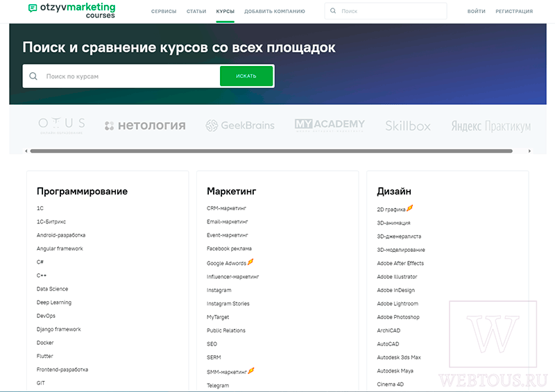Open MyTarget courses link
This screenshot has height=392, width=555.
[218, 317]
